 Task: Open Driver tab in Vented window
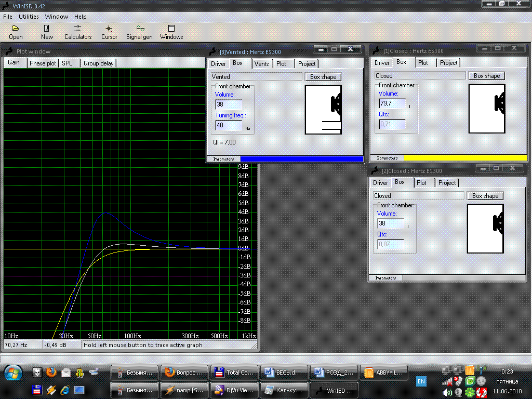218,64
